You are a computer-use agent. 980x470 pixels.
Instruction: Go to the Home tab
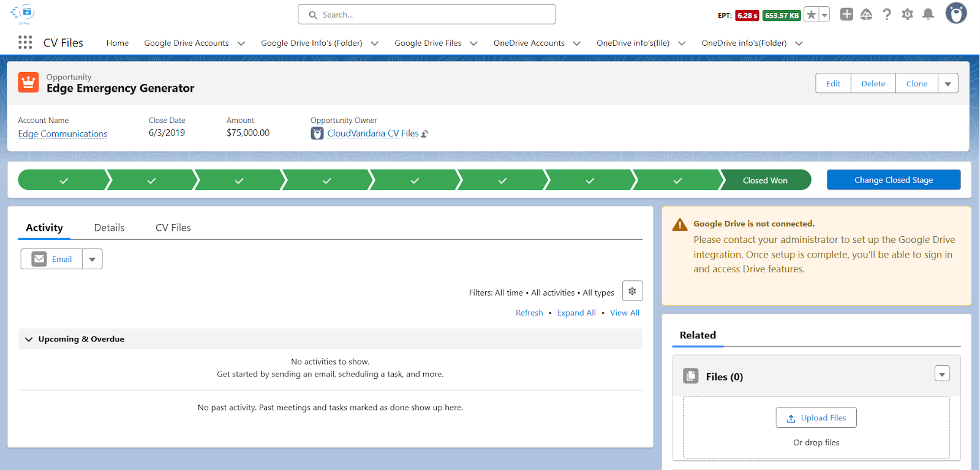click(x=118, y=43)
